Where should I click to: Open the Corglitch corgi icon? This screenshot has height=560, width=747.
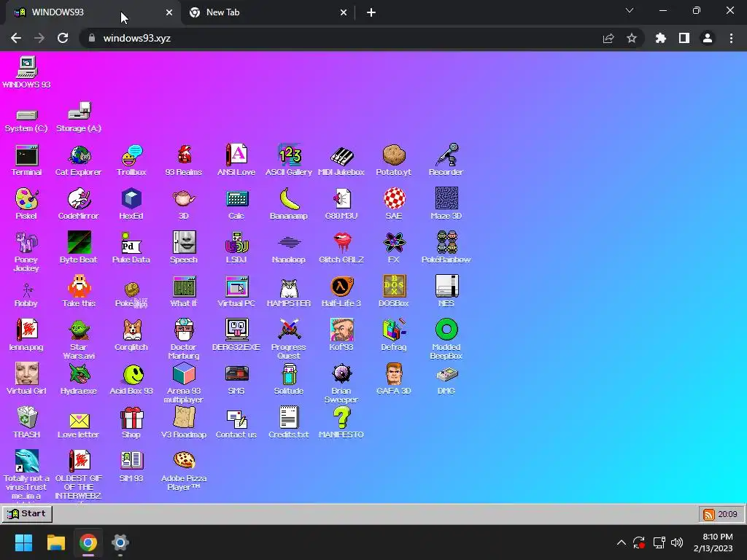(131, 335)
